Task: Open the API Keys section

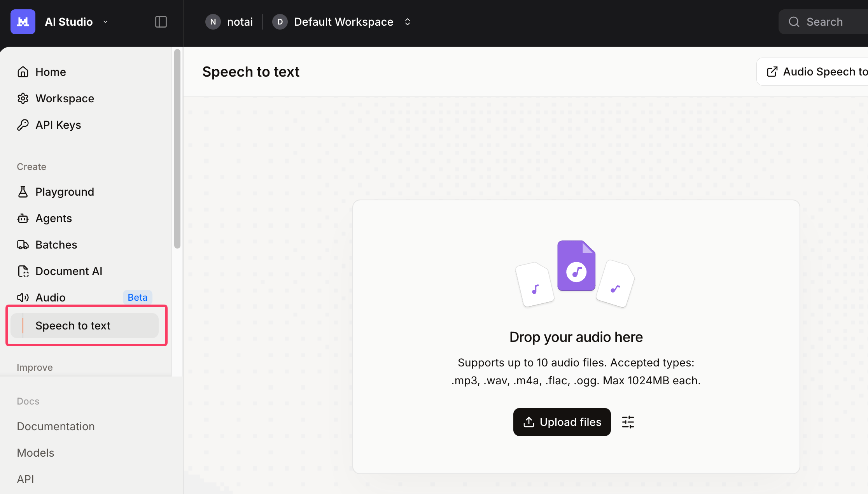Action: pos(58,124)
